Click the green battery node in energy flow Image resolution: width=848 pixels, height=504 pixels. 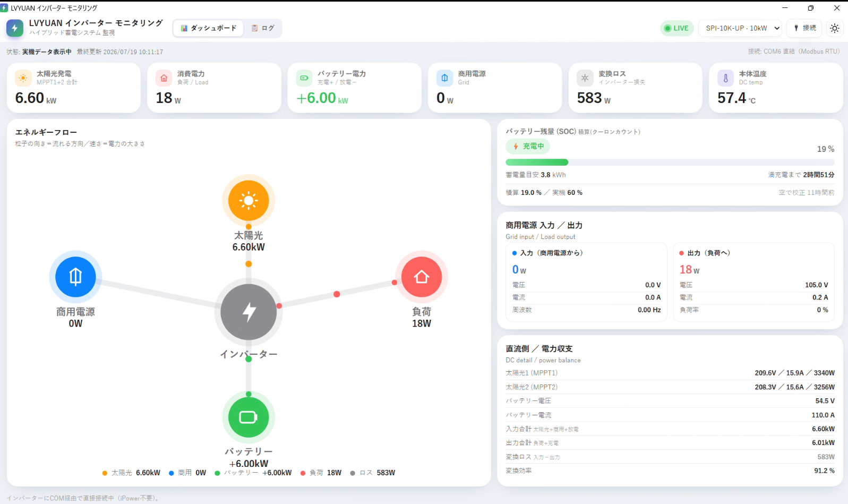point(249,417)
